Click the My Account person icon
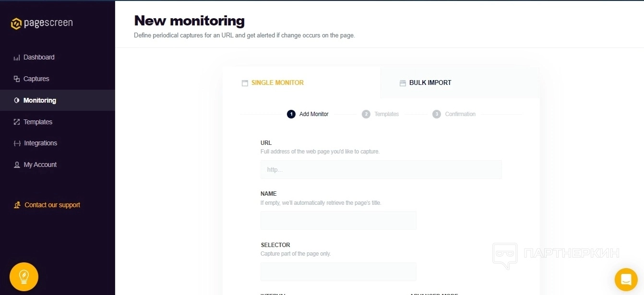The width and height of the screenshot is (644, 295). point(17,165)
